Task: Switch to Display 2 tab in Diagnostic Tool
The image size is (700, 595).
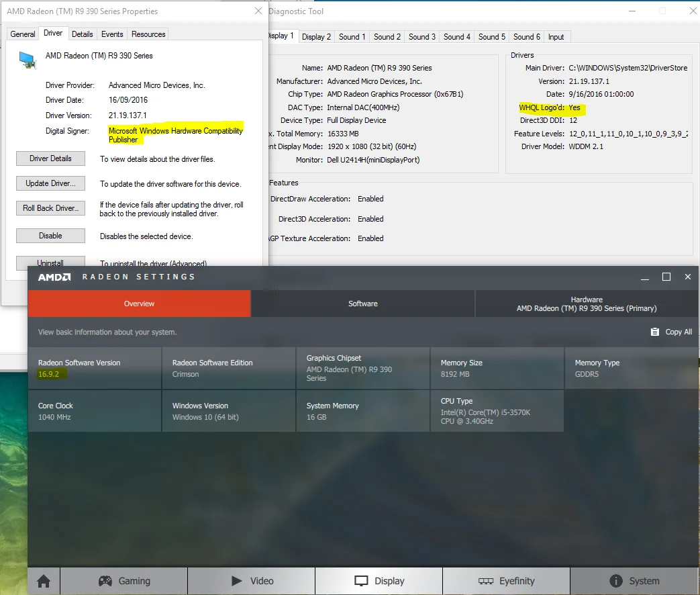Action: [x=316, y=37]
